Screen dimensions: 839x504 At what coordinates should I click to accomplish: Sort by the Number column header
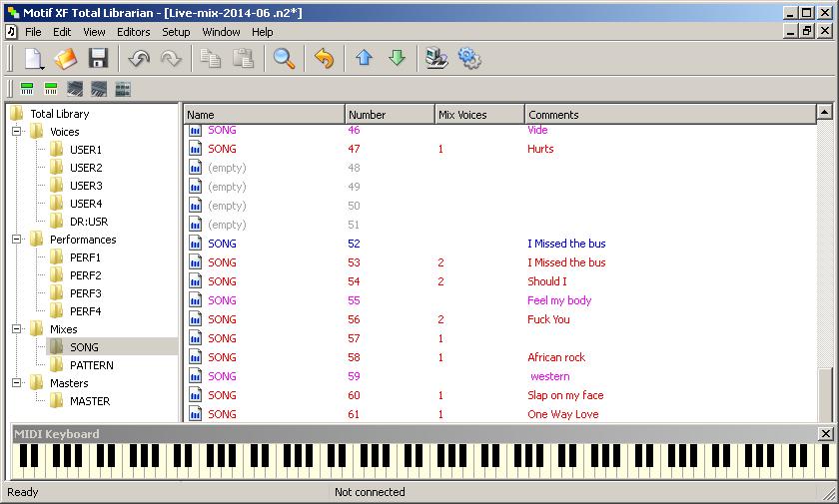(x=390, y=115)
